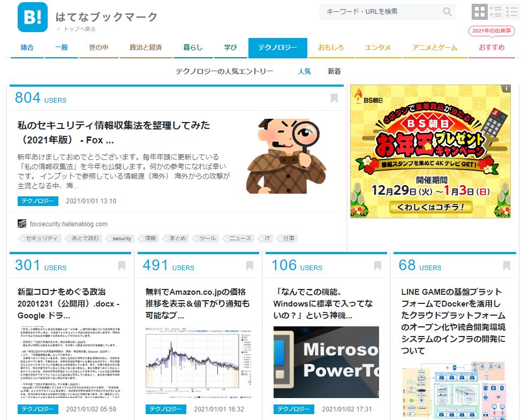Open なんでこの機能、Windows article title
The width and height of the screenshot is (522, 420).
[x=323, y=303]
